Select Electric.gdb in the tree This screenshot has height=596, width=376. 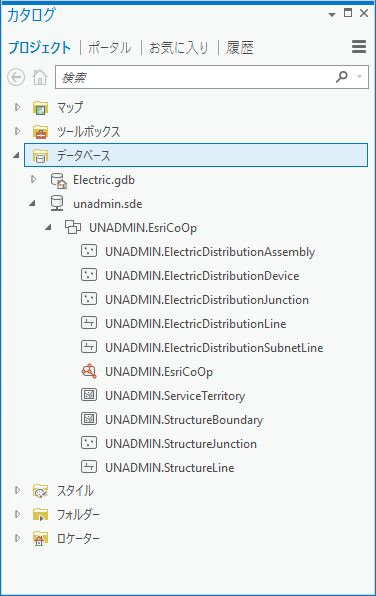point(104,180)
